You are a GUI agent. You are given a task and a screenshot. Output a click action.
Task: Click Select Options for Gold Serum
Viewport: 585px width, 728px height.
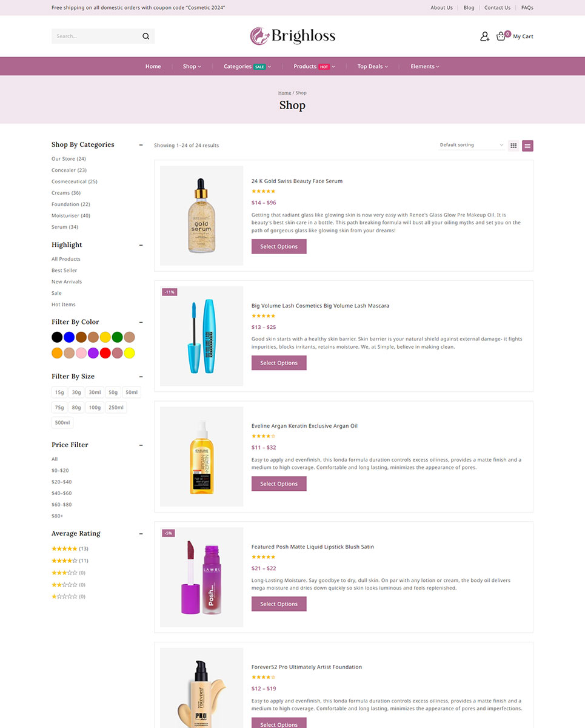pos(279,246)
